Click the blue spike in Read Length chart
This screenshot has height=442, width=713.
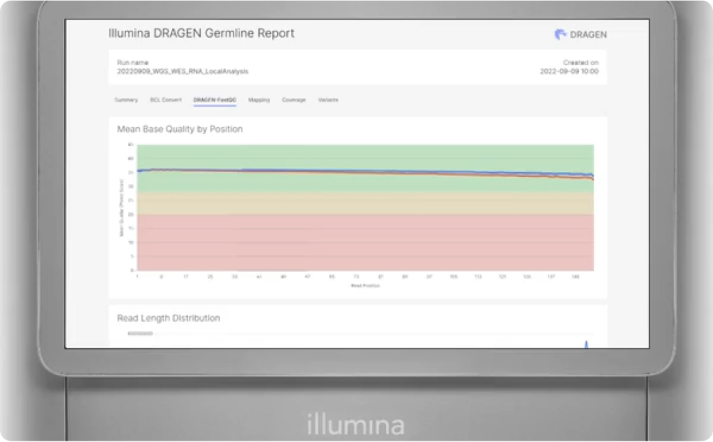(586, 343)
